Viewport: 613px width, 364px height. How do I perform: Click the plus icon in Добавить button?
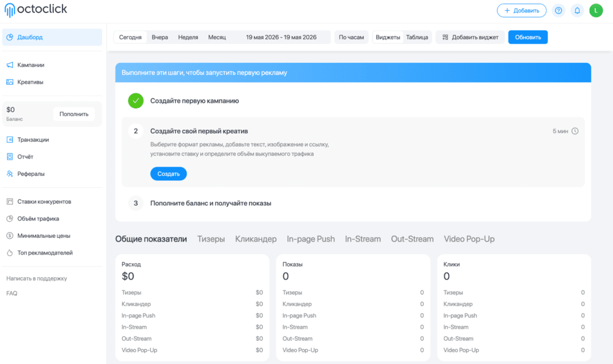(x=507, y=11)
